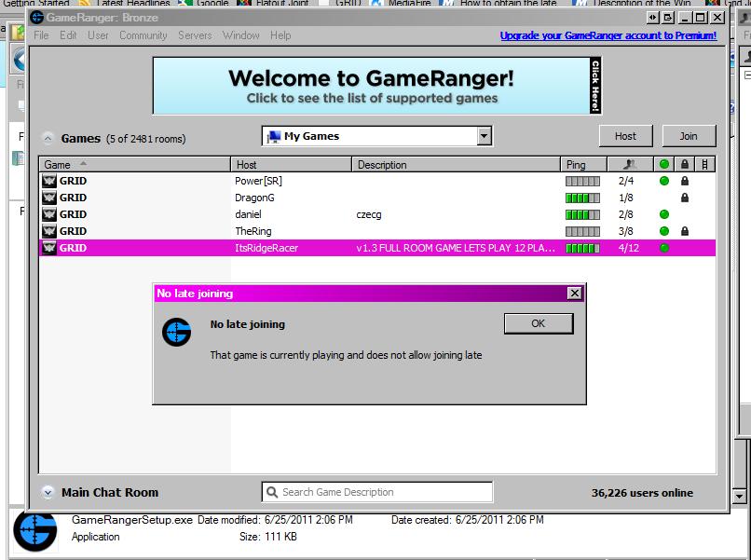Click the lock icon in DragonG row
Viewport: 751px width, 560px height.
[x=685, y=198]
